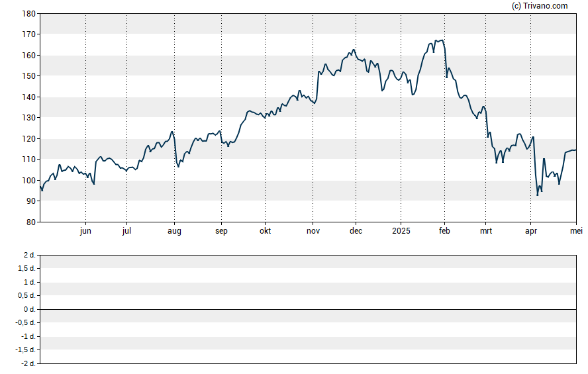The height and width of the screenshot is (374, 588).
Task: Click the '2 d.' label in lower chart
Action: pos(30,256)
